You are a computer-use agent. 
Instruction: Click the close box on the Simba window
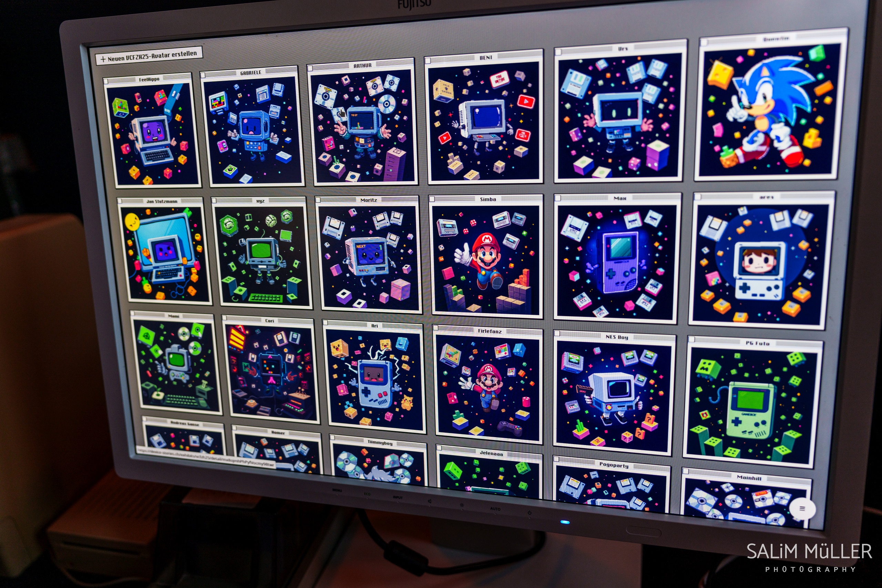click(432, 199)
